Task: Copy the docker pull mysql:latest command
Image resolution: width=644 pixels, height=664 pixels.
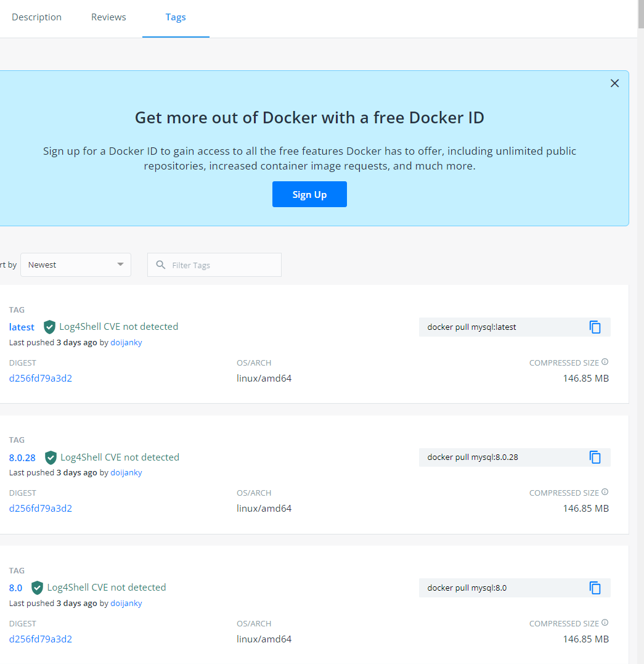Action: tap(595, 327)
